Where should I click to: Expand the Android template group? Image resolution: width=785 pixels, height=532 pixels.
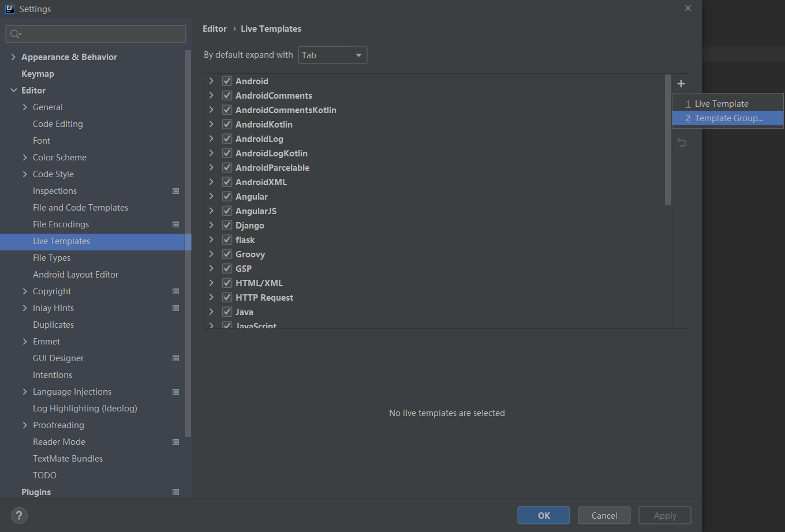coord(211,81)
